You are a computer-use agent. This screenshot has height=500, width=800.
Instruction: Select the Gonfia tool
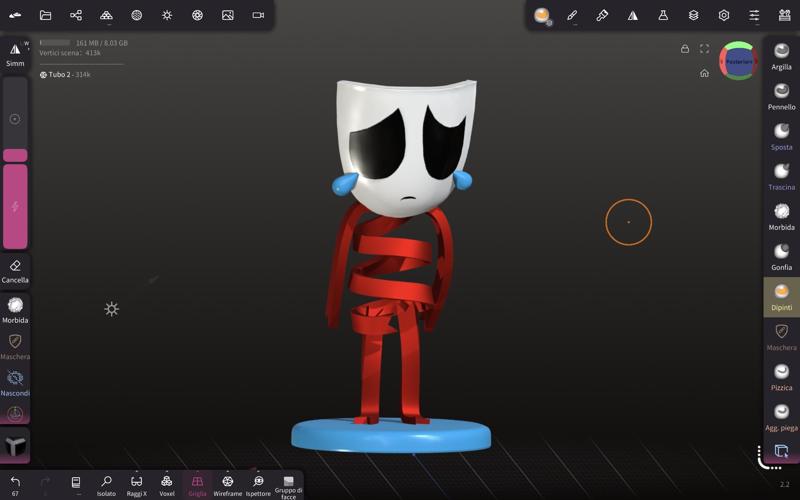point(781,257)
